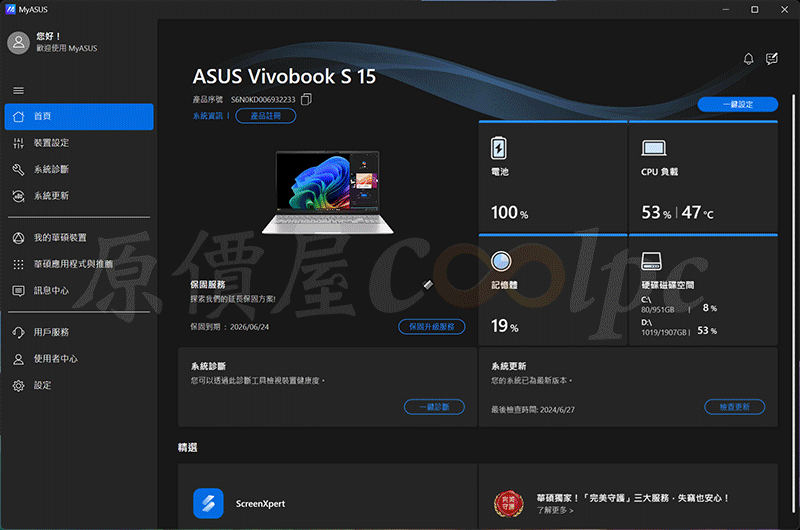800x530 pixels.
Task: Click the ASUS Vivobook S 15 title
Action: [x=284, y=77]
